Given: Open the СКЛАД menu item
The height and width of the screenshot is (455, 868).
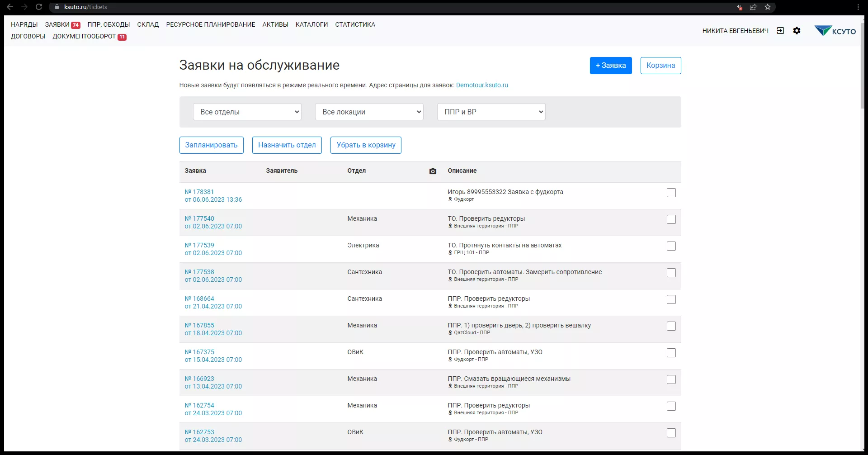Looking at the screenshot, I should point(148,24).
